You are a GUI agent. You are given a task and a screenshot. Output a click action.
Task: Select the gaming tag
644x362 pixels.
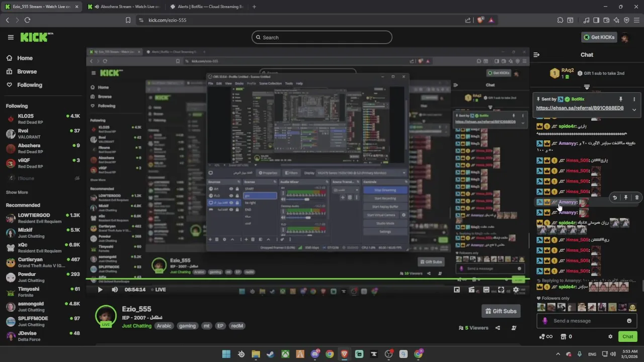pos(187,326)
